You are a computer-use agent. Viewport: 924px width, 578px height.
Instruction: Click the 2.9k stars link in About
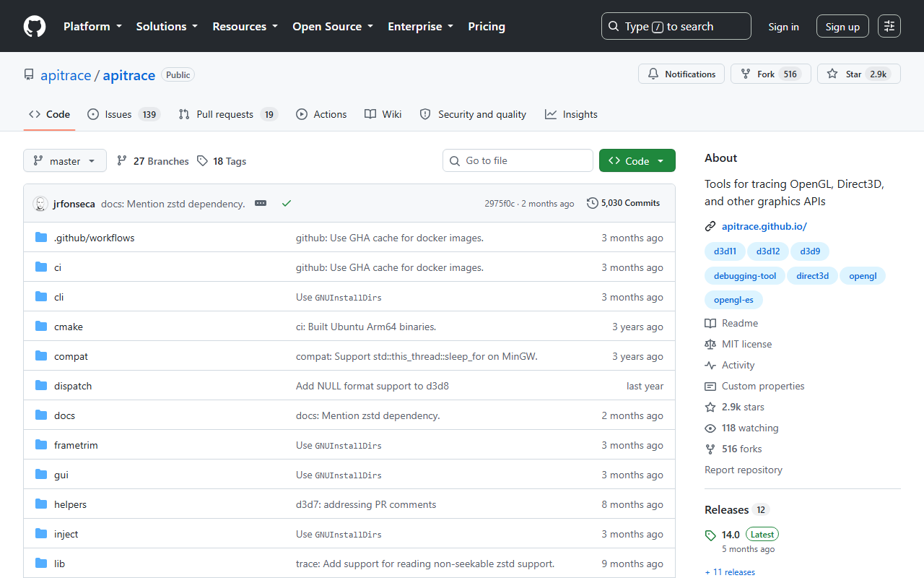click(735, 407)
